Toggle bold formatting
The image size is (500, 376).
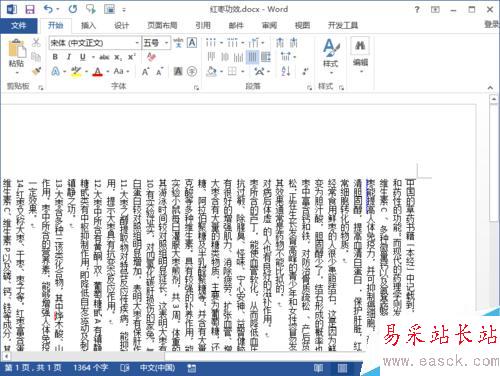55,57
